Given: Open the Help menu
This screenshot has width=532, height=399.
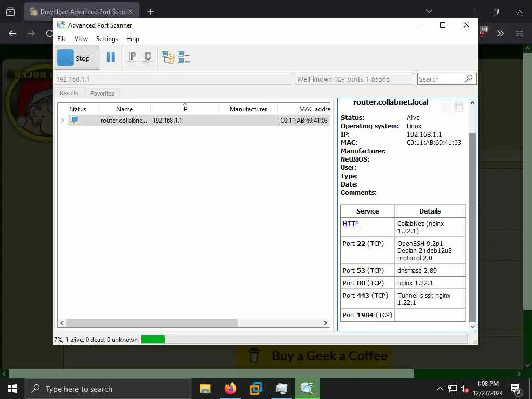Looking at the screenshot, I should (132, 38).
